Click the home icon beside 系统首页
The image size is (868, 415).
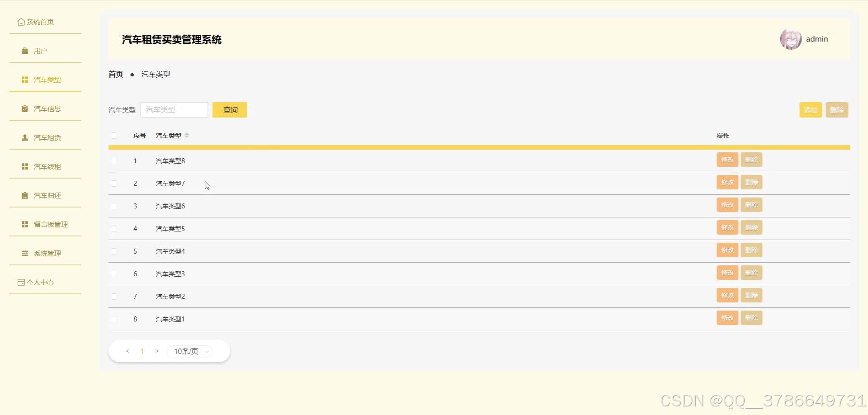[21, 22]
